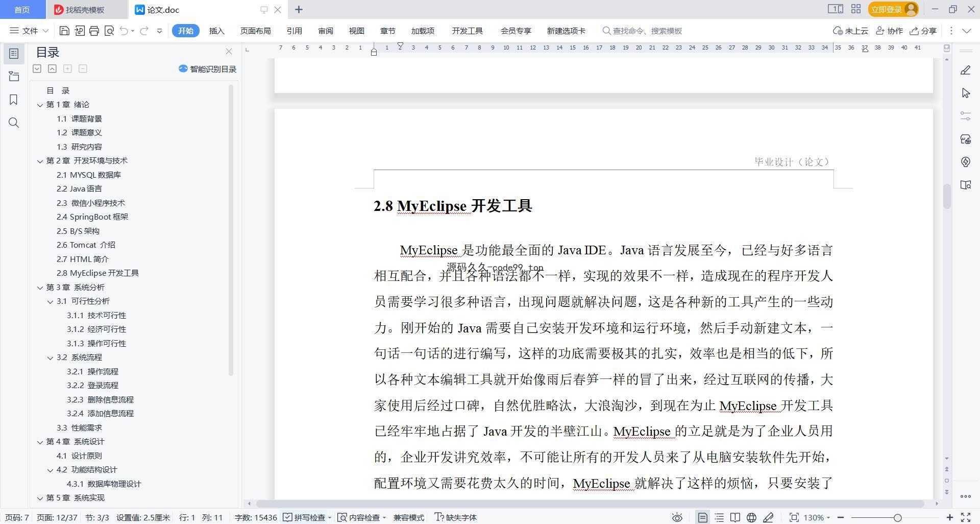The image size is (980, 524).
Task: Click the properties sliders icon in right sidebar
Action: click(965, 116)
